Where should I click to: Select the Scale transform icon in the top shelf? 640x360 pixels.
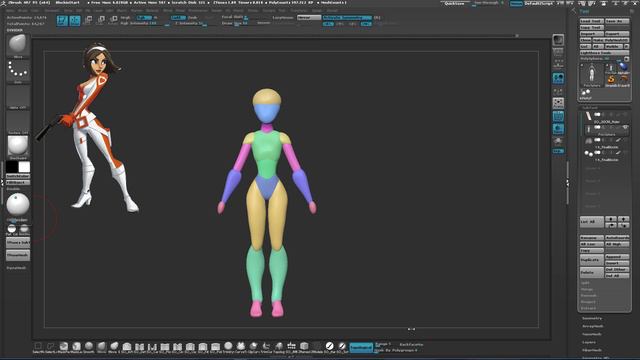coord(101,20)
